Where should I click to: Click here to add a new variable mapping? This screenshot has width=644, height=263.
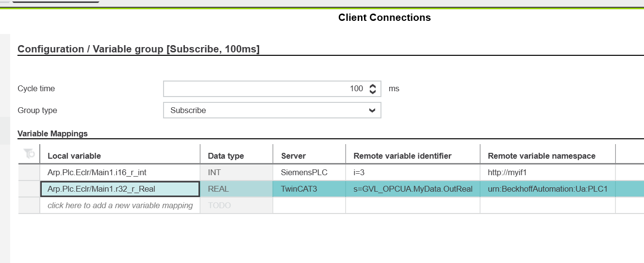point(120,205)
